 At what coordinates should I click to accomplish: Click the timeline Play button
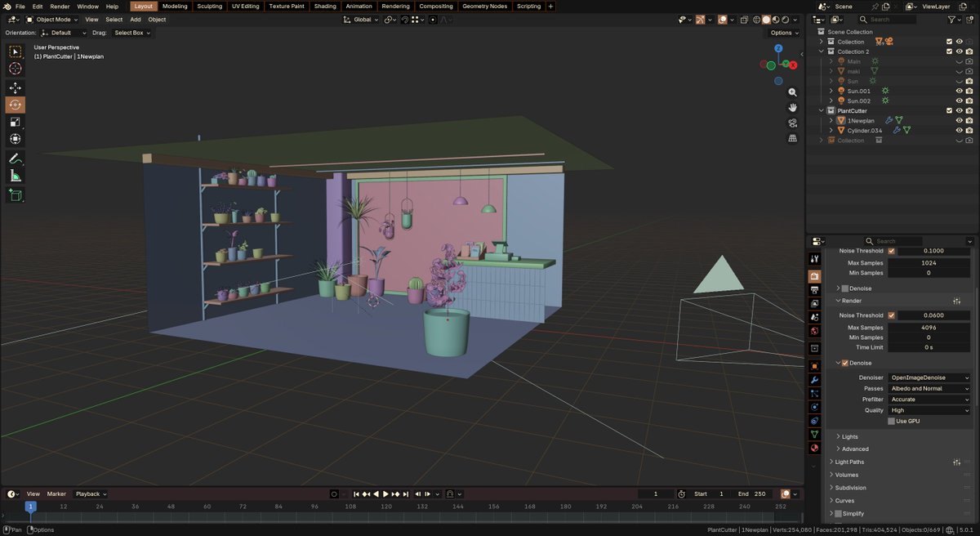coord(385,494)
